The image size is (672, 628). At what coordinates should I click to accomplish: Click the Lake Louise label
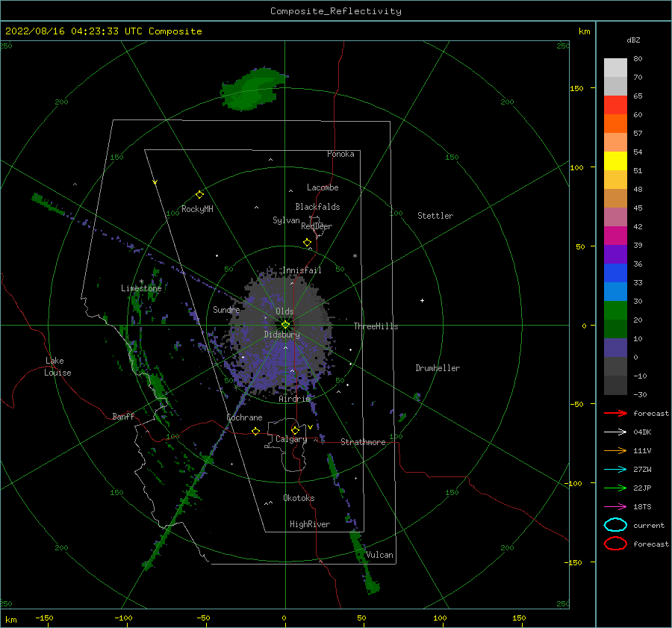point(57,367)
